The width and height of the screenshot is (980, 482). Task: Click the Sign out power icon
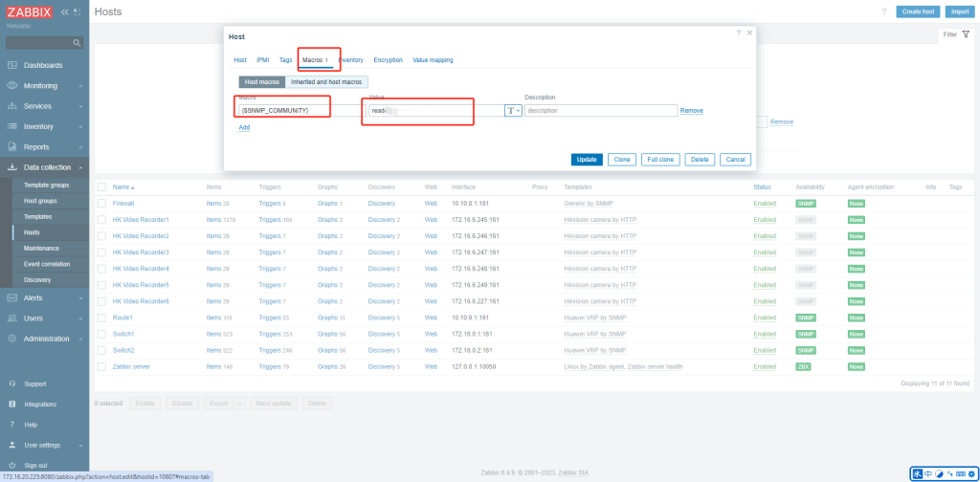11,465
